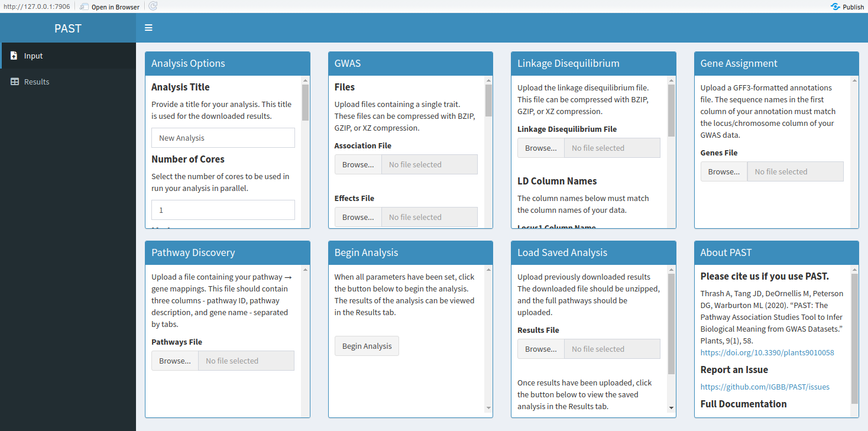Viewport: 868px width, 431px height.
Task: Browse for the Linkage Disequilibrium File
Action: pyautogui.click(x=541, y=148)
